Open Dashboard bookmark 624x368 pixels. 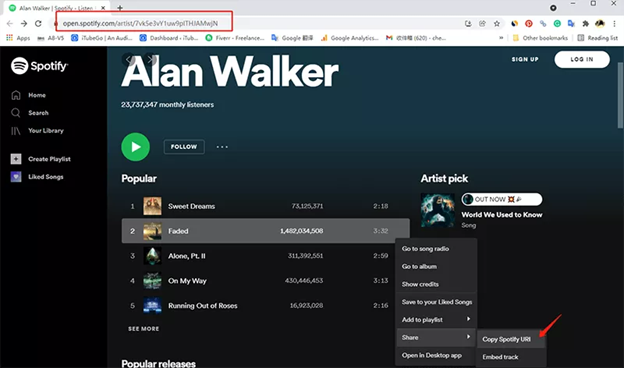169,38
